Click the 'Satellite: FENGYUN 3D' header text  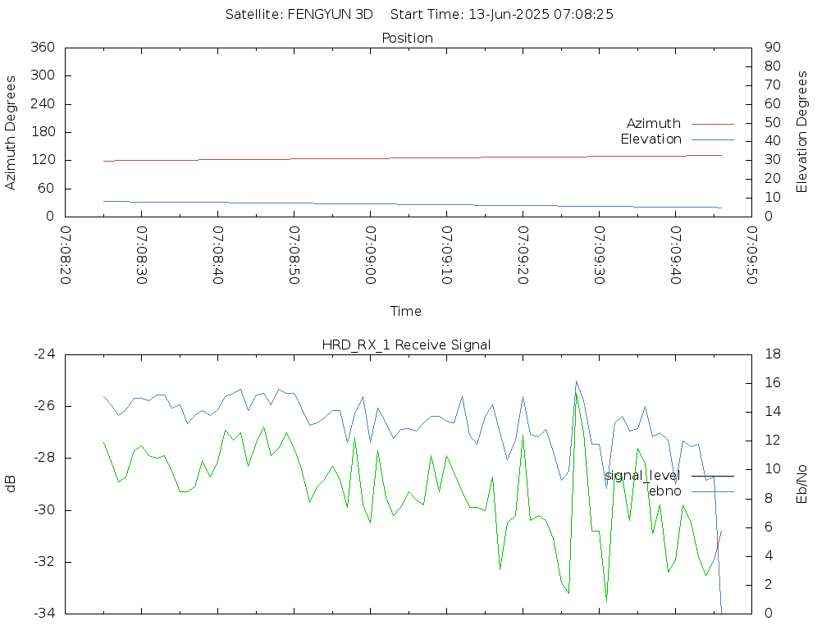coord(299,15)
